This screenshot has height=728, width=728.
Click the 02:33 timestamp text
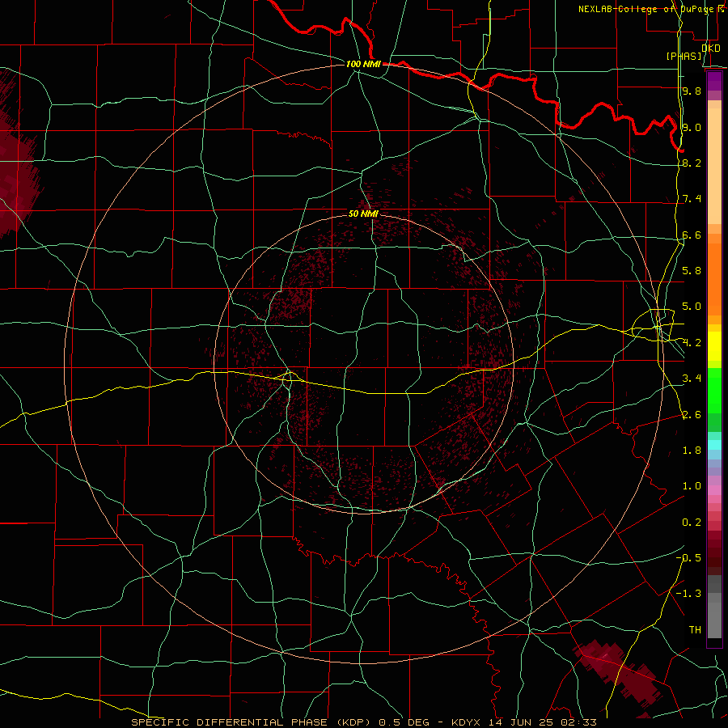point(580,722)
